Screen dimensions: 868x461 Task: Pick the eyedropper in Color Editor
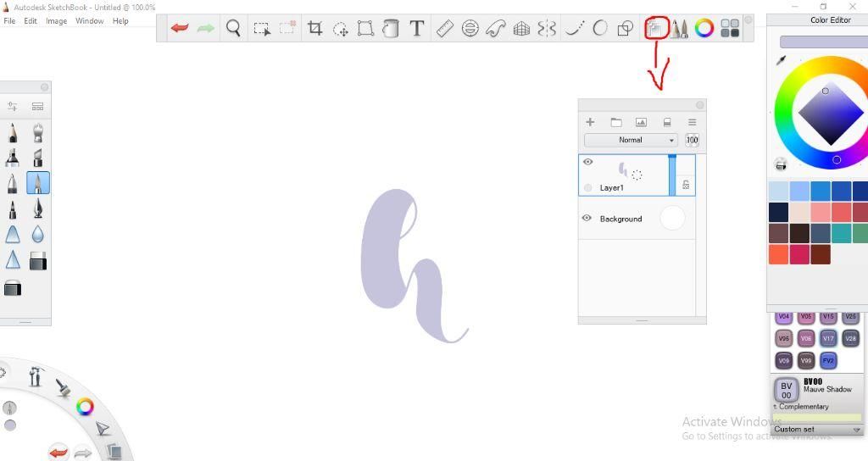click(x=781, y=60)
